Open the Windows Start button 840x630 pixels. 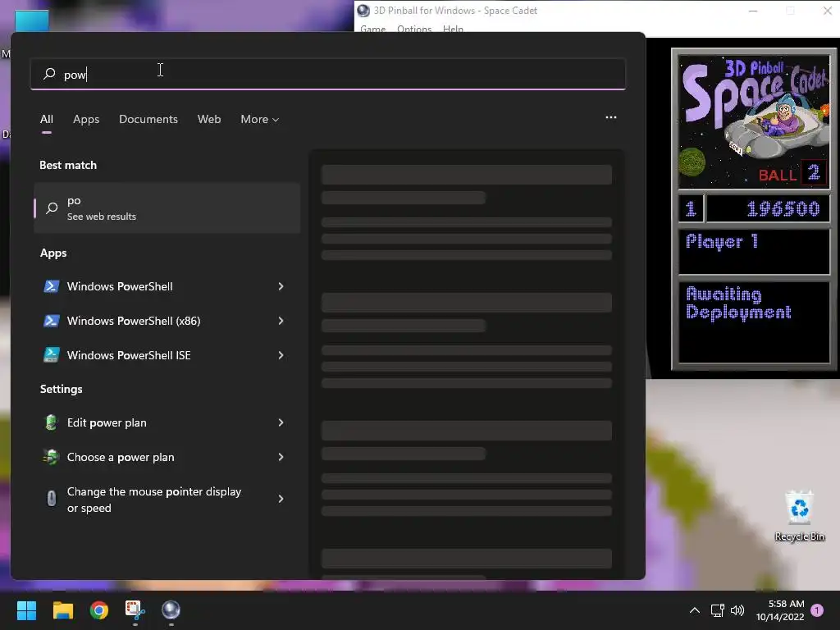(26, 610)
